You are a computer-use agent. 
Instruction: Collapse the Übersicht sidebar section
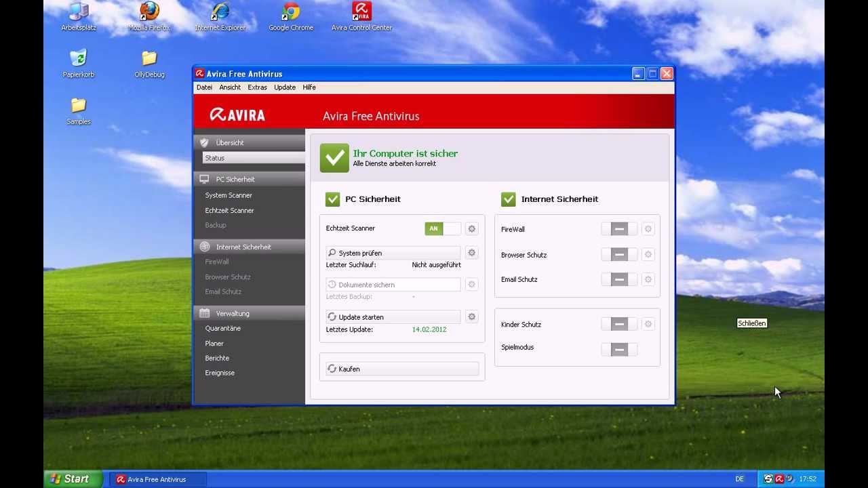click(250, 142)
